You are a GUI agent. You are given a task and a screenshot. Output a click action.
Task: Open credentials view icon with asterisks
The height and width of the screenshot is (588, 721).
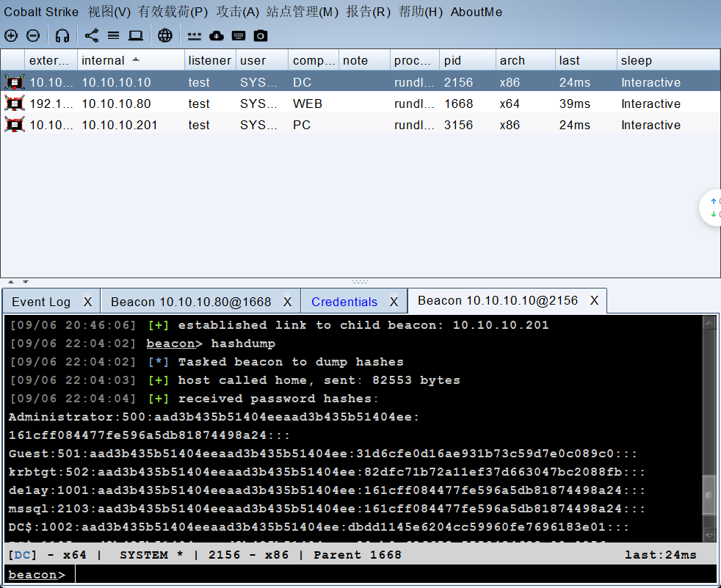point(195,36)
